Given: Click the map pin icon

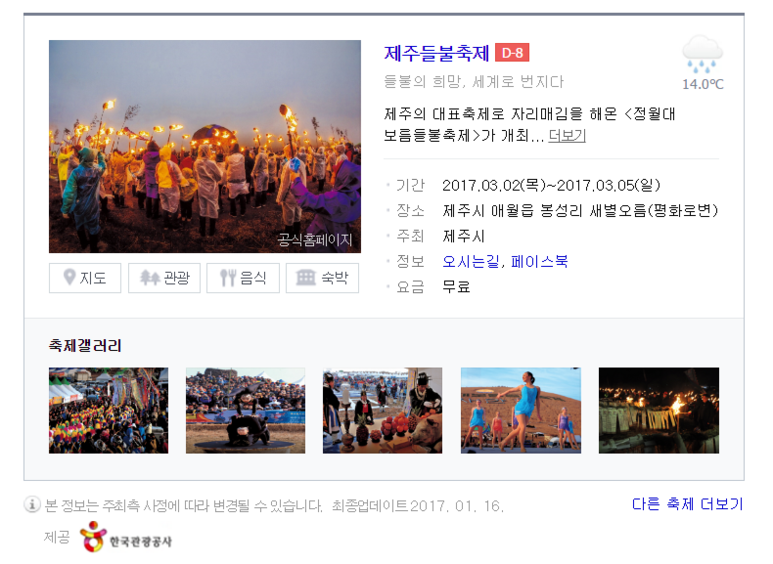Looking at the screenshot, I should (x=70, y=277).
